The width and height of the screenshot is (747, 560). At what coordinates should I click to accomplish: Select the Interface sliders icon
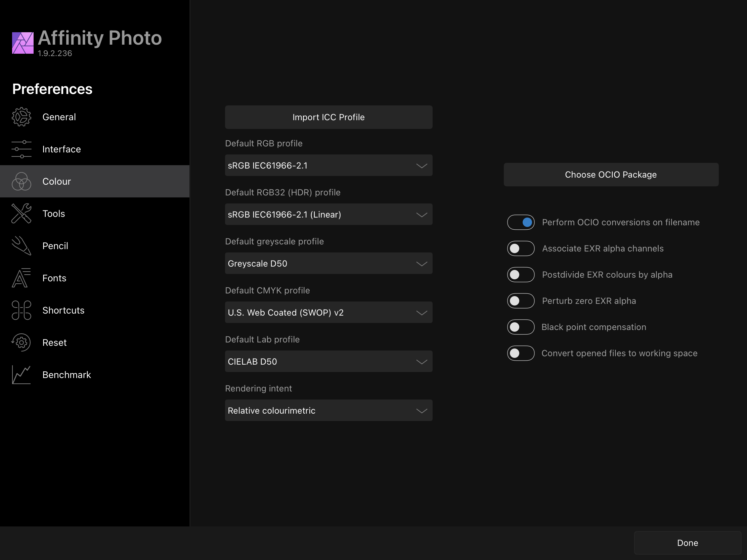[21, 149]
